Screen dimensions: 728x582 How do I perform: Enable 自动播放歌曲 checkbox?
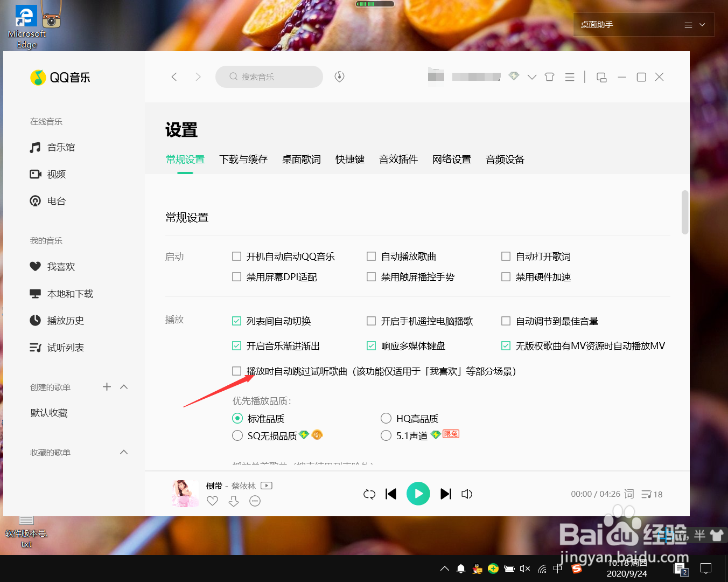point(371,257)
